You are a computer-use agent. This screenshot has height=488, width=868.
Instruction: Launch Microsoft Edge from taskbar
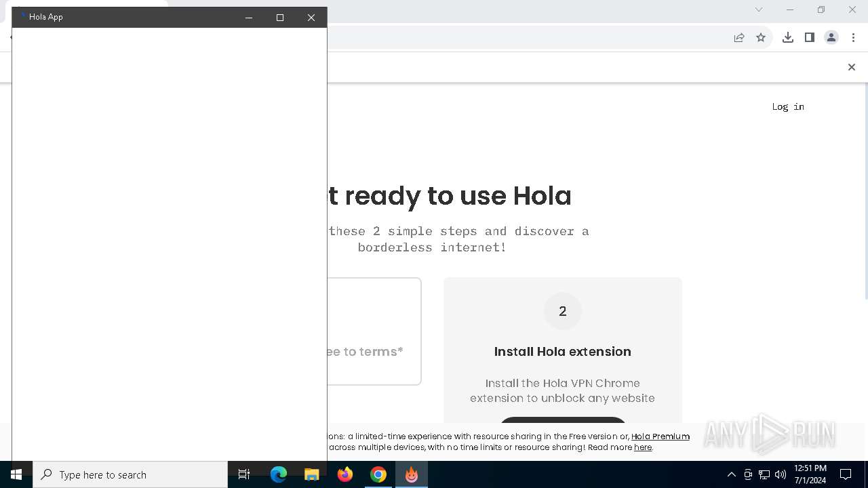click(279, 474)
